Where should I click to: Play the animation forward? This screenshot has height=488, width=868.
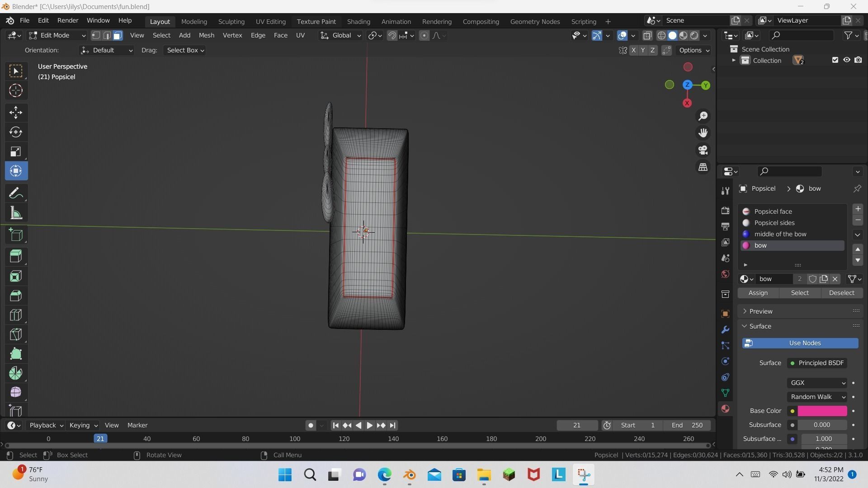pos(369,425)
